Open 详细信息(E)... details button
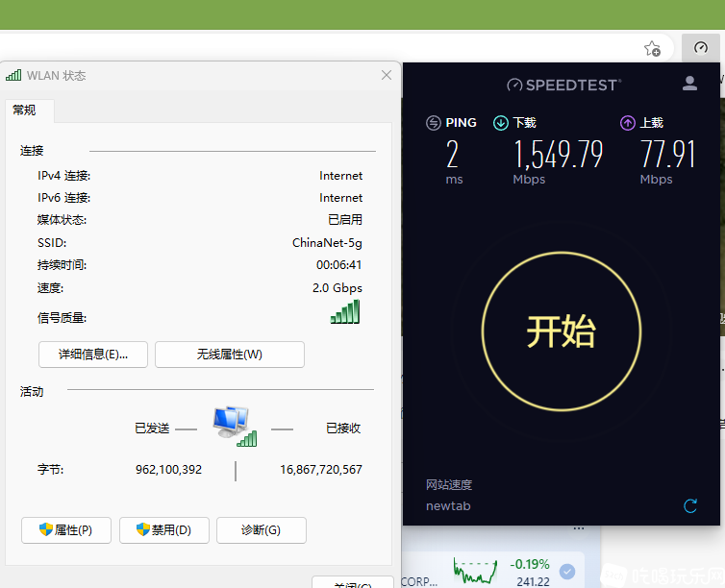The width and height of the screenshot is (725, 588). [x=93, y=355]
